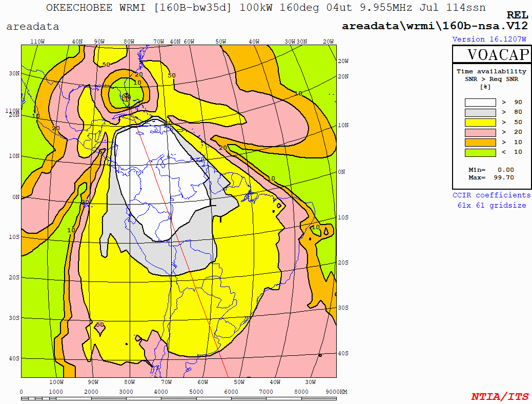
Task: Click the areadata label at top left
Action: [33, 27]
